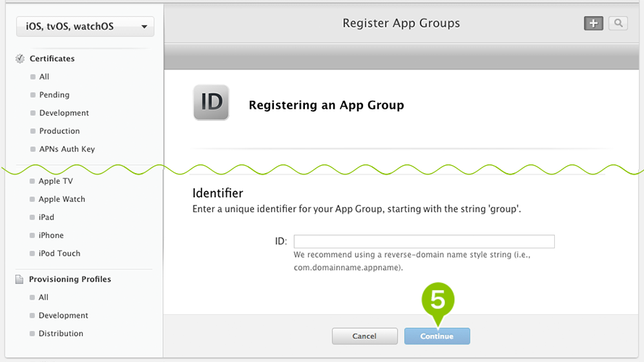This screenshot has height=362, width=644.
Task: Click the Provisioning Profiles document icon
Action: point(20,279)
